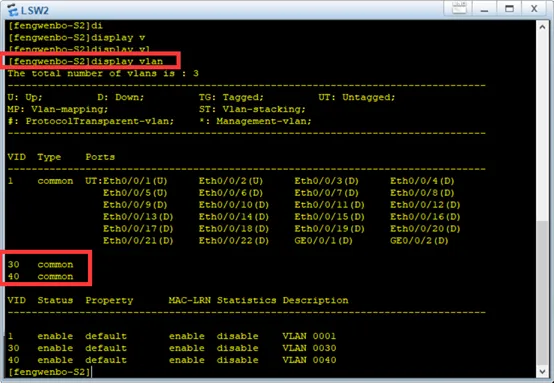554x383 pixels.
Task: Click port Eth0/0/4(D)
Action: tap(422, 181)
